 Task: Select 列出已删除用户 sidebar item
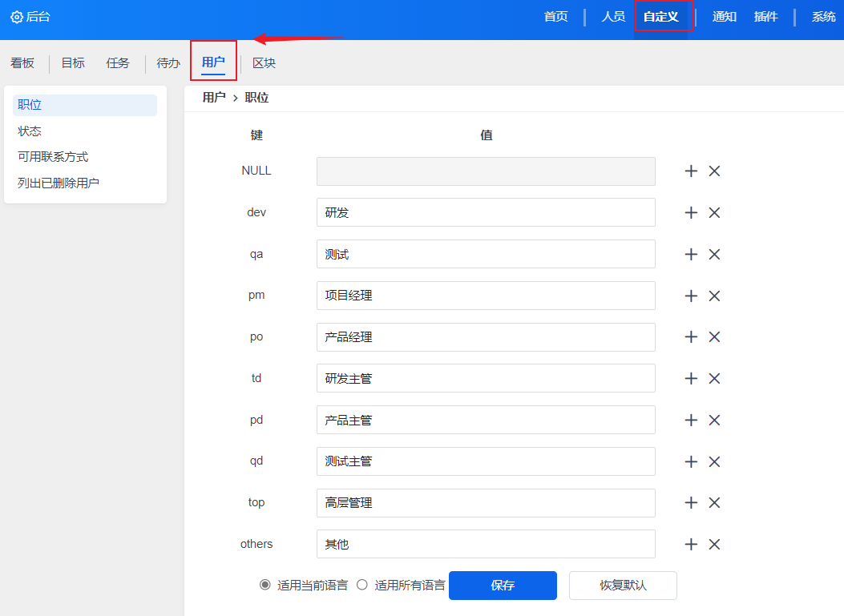pos(59,183)
